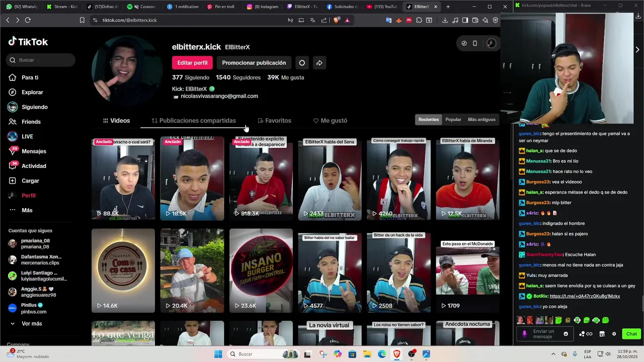Viewport: 644px width, 362px height.
Task: Open the browser extensions puzzle icon
Action: coord(419,20)
